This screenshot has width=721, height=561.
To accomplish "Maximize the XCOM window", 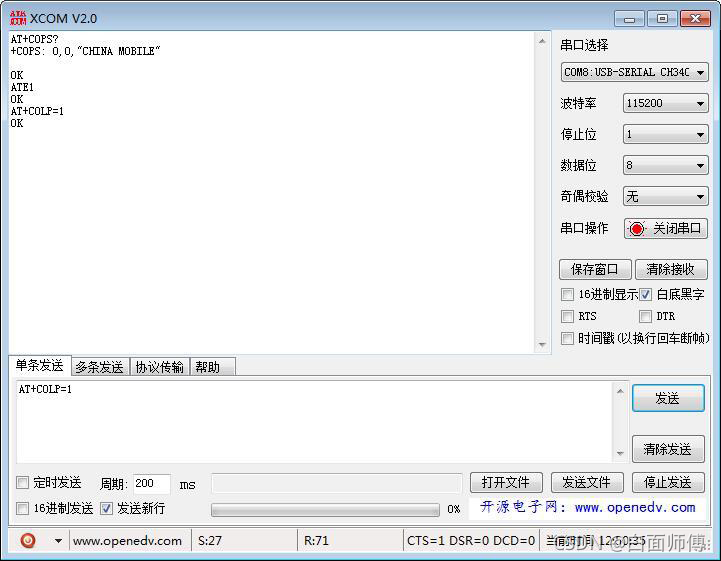I will click(662, 19).
